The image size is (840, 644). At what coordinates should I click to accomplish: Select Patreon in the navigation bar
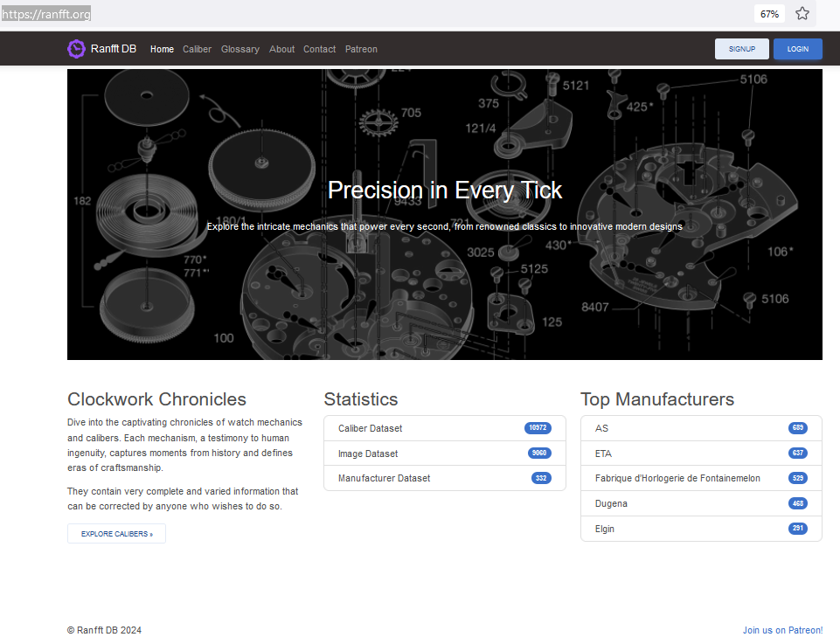point(361,49)
